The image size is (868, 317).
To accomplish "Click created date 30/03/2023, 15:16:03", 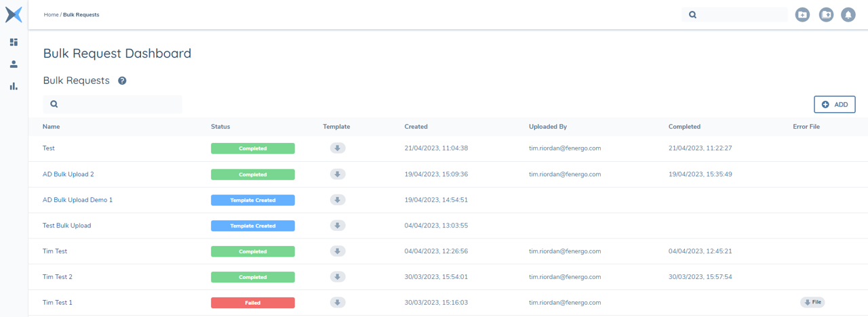I will tap(436, 303).
